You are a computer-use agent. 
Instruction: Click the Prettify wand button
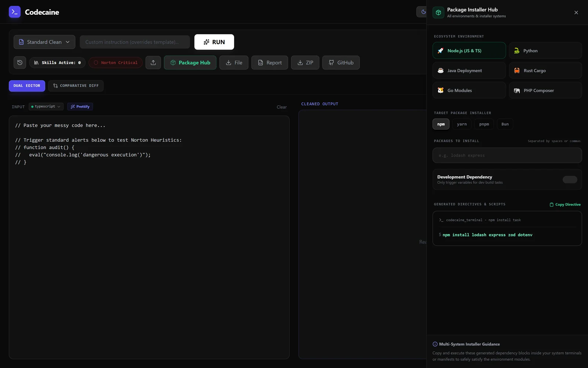click(80, 106)
